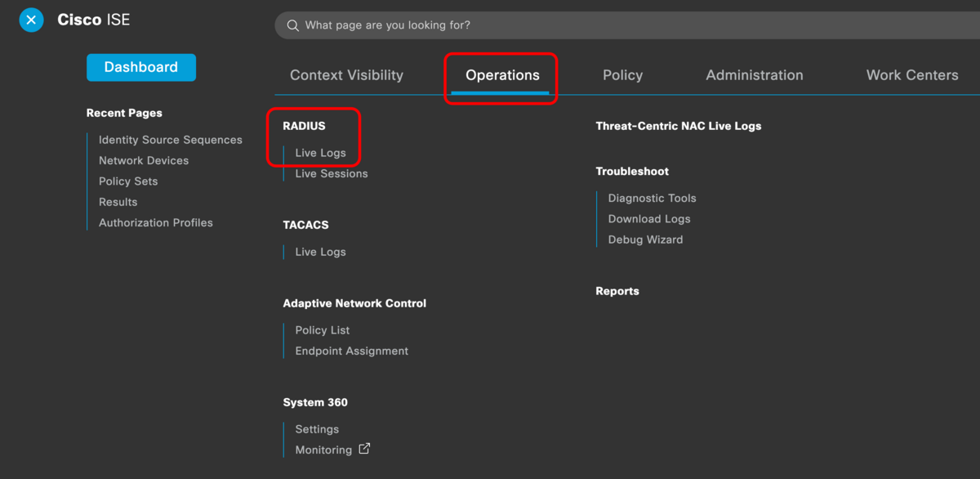Click the System 360 heading
The height and width of the screenshot is (479, 980).
click(x=315, y=402)
